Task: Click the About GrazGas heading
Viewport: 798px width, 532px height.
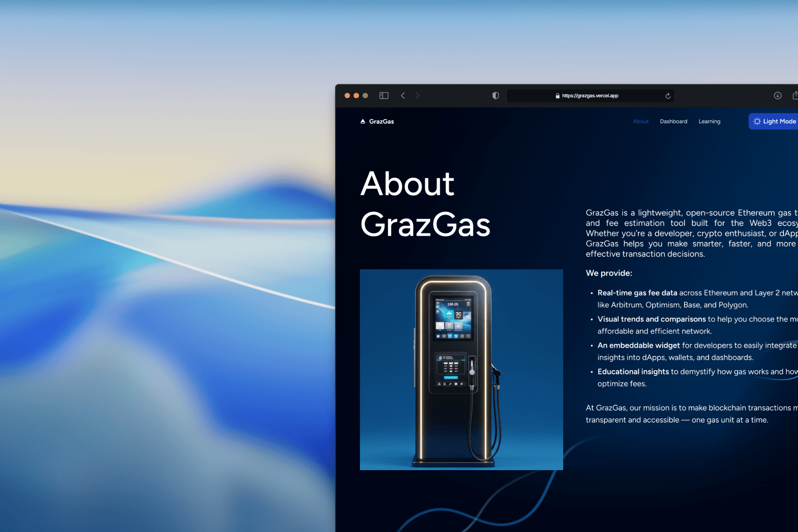Action: [x=425, y=204]
